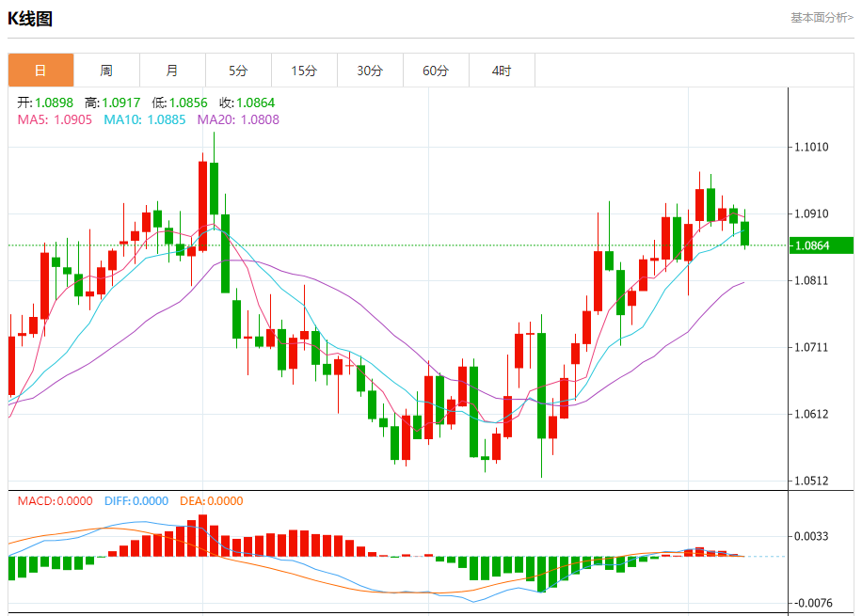The height and width of the screenshot is (616, 862).
Task: Open the 5分 timeframe tab
Action: (239, 71)
